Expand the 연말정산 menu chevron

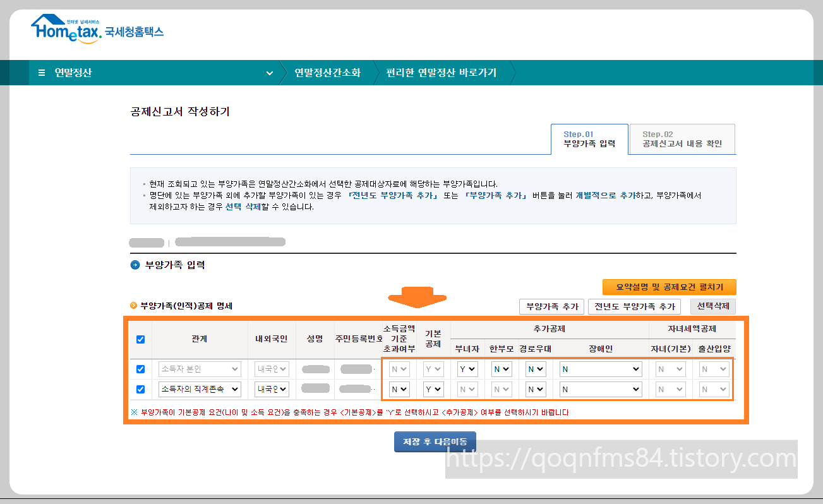[270, 73]
